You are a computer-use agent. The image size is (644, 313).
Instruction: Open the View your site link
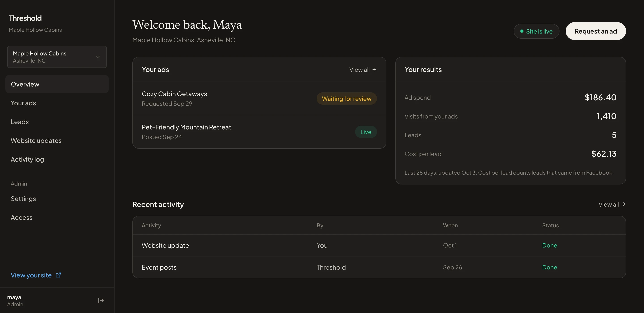point(36,275)
